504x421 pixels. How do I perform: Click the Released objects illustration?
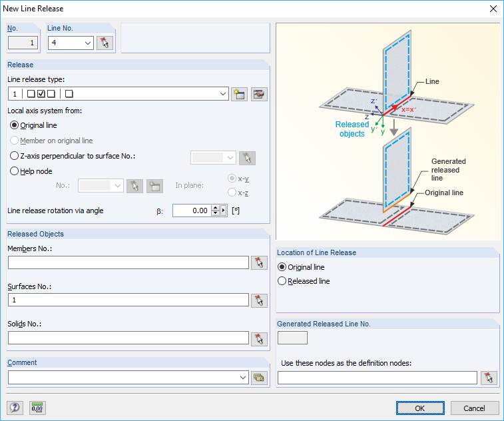pyautogui.click(x=388, y=131)
